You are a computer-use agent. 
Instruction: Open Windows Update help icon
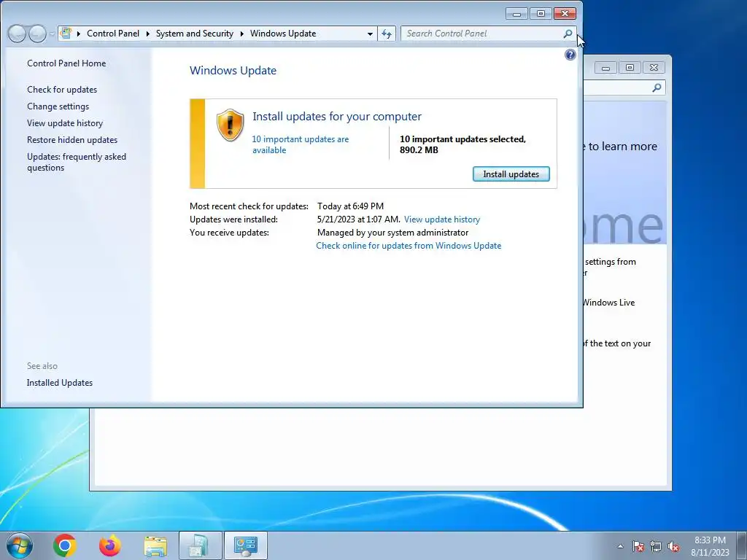[570, 55]
